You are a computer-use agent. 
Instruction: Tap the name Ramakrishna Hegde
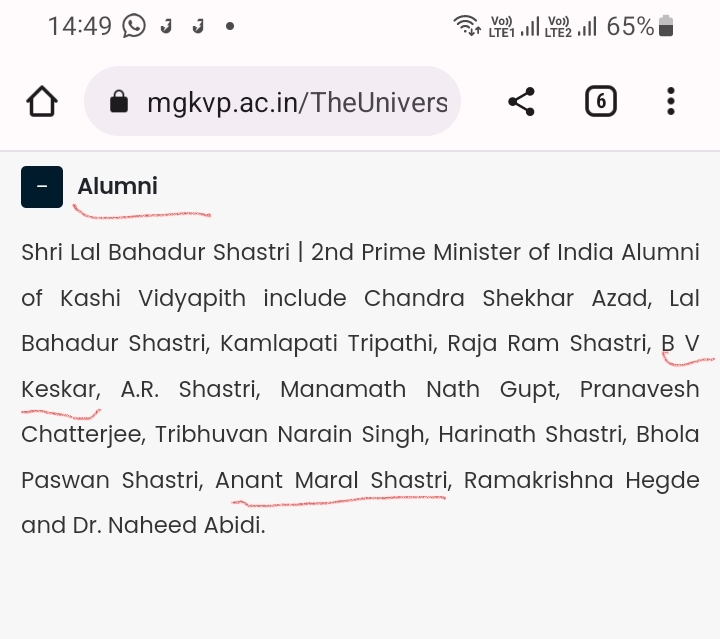pos(581,480)
